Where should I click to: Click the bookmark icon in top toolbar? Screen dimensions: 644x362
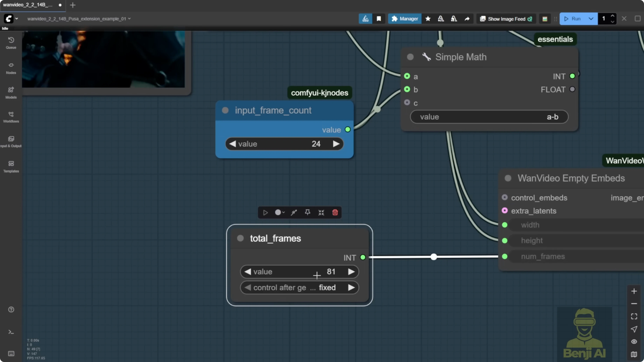(379, 19)
